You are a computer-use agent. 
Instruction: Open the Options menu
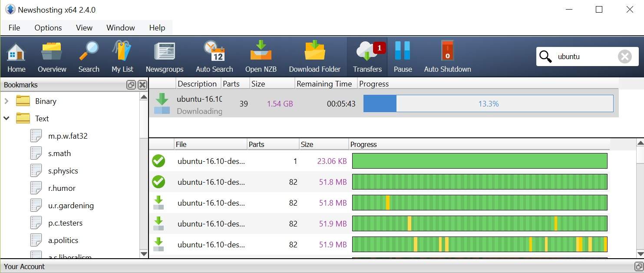(x=48, y=28)
